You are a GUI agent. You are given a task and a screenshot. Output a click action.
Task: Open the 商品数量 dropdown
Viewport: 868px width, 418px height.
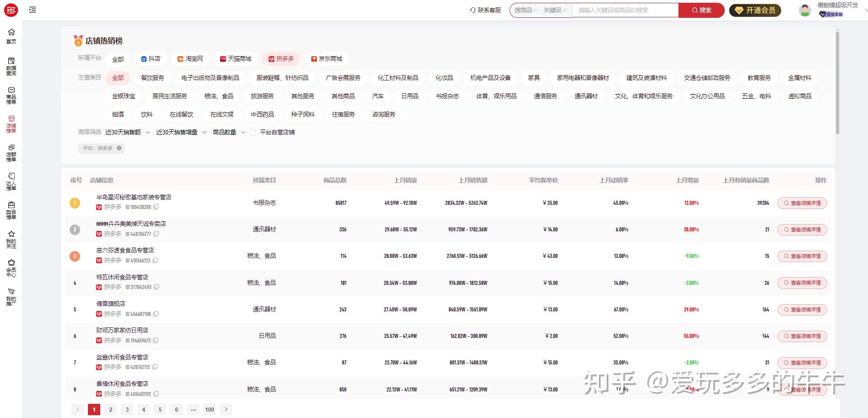tap(227, 132)
